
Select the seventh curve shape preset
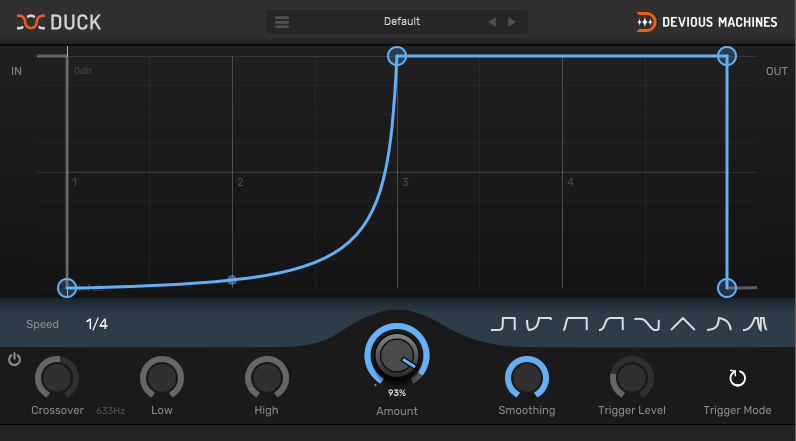(x=719, y=324)
